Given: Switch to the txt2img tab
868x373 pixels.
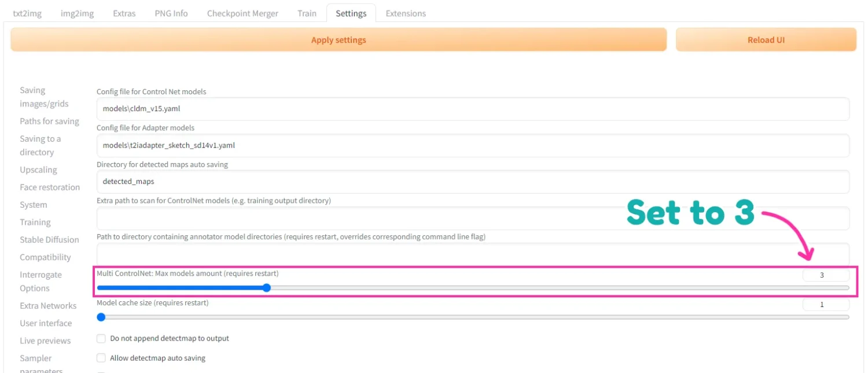Looking at the screenshot, I should point(27,13).
